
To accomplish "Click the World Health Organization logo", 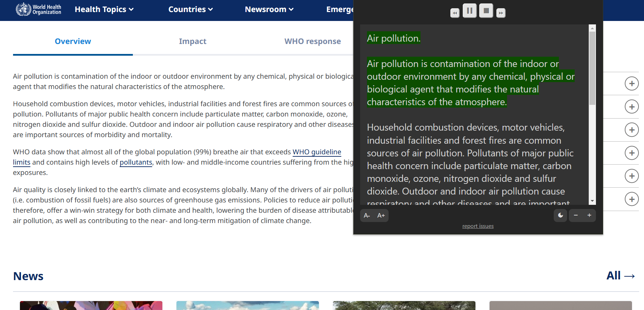I will (x=38, y=9).
